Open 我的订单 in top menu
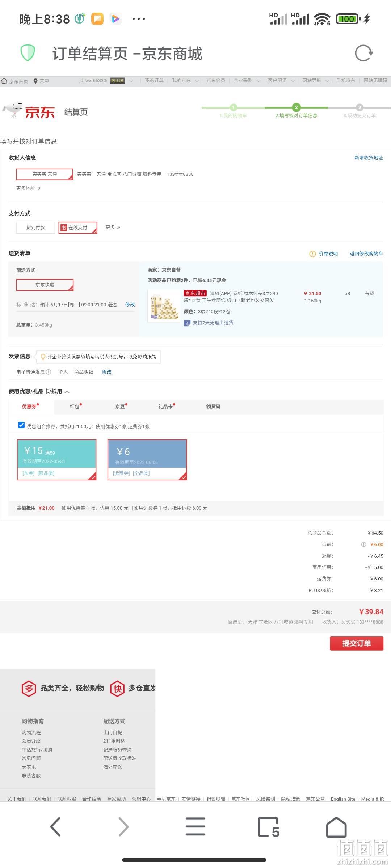The width and height of the screenshot is (391, 868). click(154, 80)
